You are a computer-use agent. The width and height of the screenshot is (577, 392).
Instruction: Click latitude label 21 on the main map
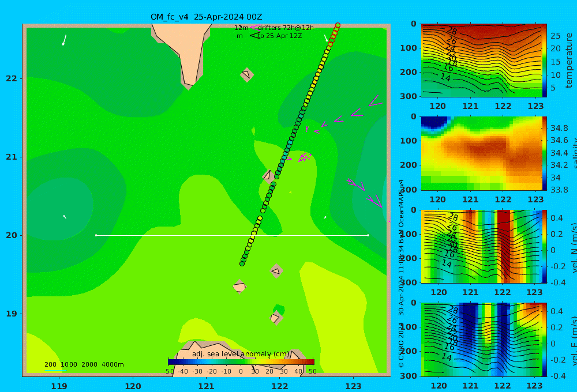click(12, 157)
